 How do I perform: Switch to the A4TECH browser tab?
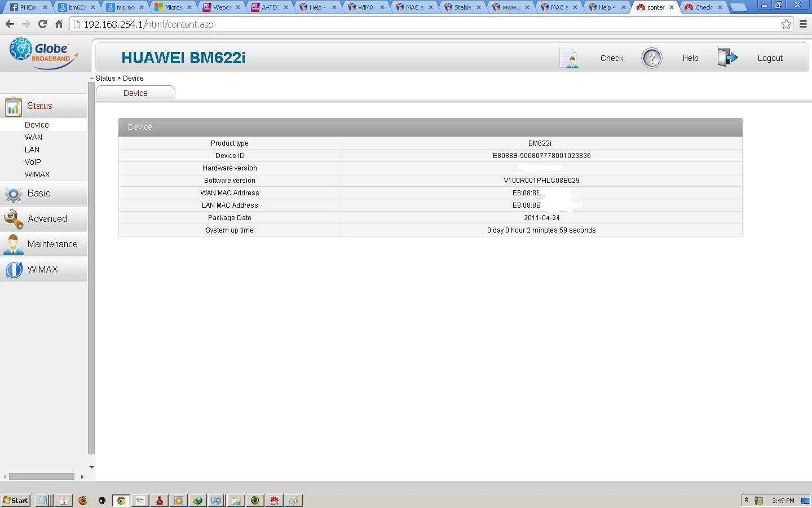[x=270, y=7]
